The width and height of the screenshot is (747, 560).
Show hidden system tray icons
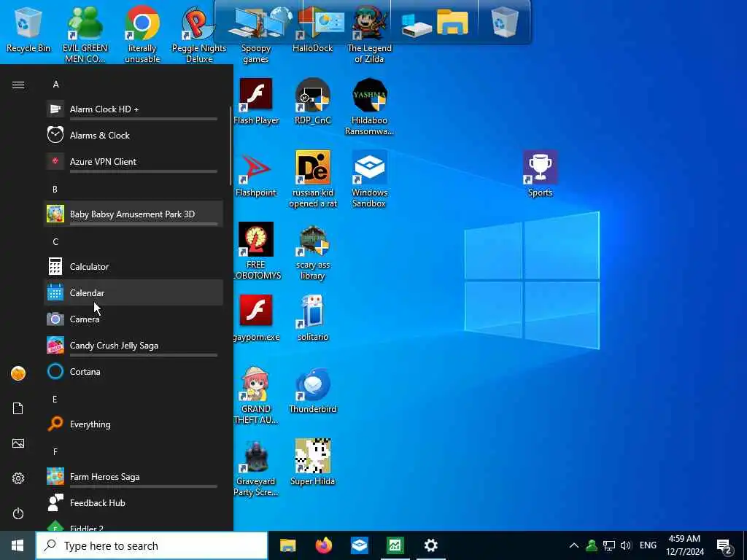[574, 545]
